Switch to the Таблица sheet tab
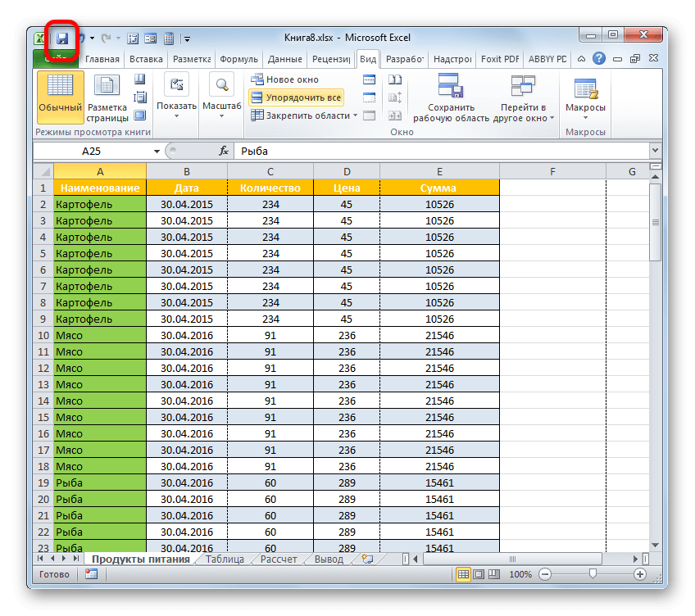This screenshot has height=616, width=695. (x=225, y=559)
